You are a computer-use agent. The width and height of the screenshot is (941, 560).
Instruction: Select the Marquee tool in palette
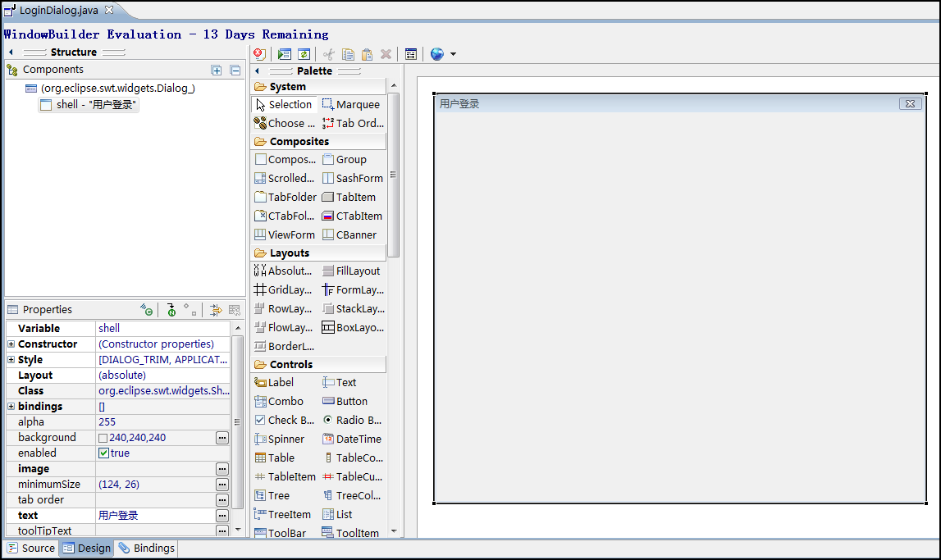pos(350,104)
